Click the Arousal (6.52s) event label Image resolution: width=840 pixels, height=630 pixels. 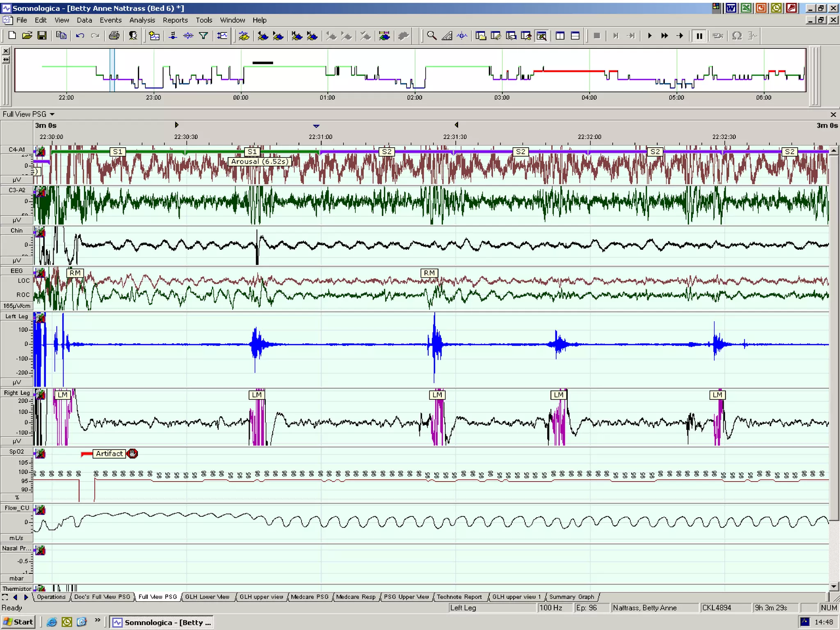click(259, 162)
